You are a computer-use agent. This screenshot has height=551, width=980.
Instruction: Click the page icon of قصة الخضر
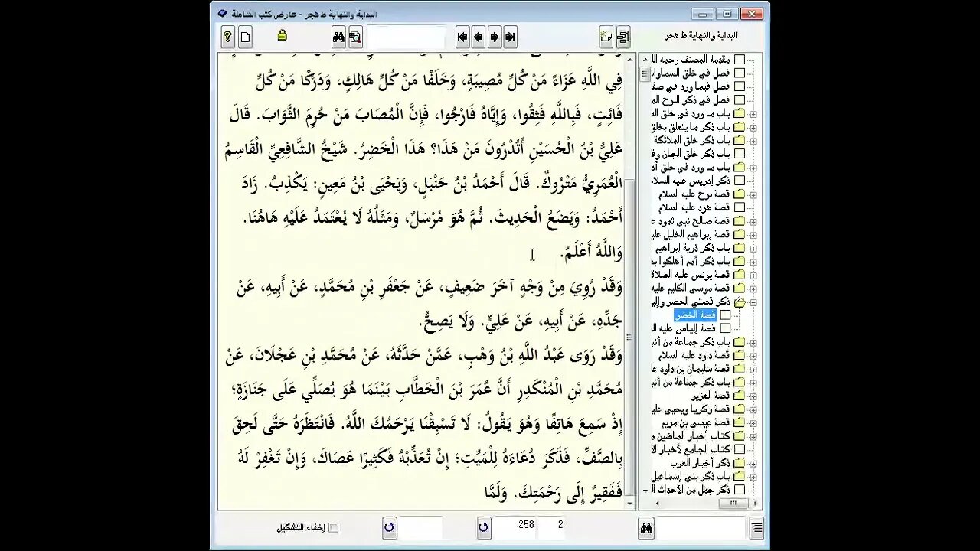click(725, 315)
